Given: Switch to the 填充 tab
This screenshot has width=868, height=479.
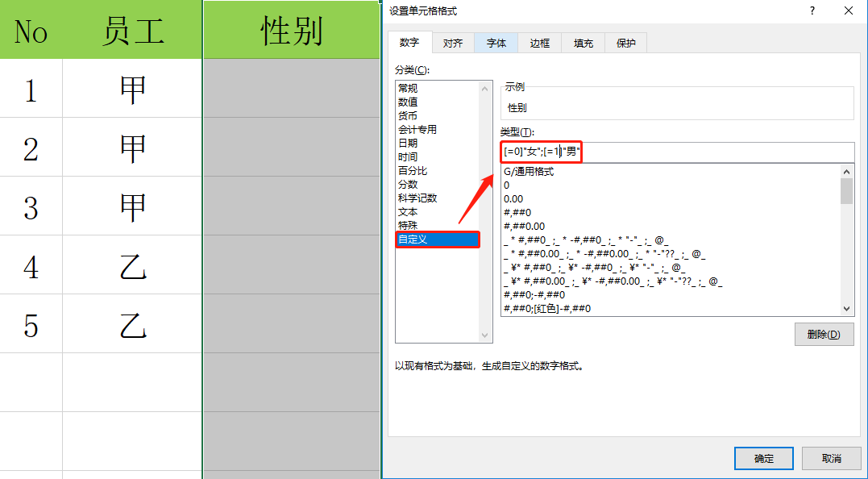Looking at the screenshot, I should point(583,44).
